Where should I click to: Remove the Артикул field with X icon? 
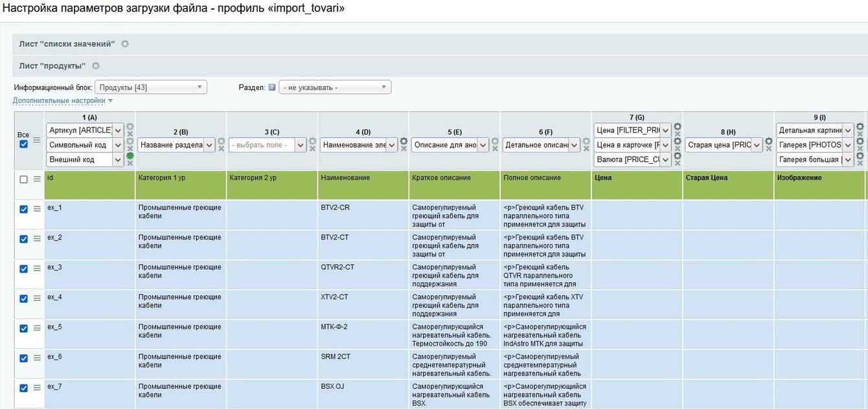click(130, 134)
